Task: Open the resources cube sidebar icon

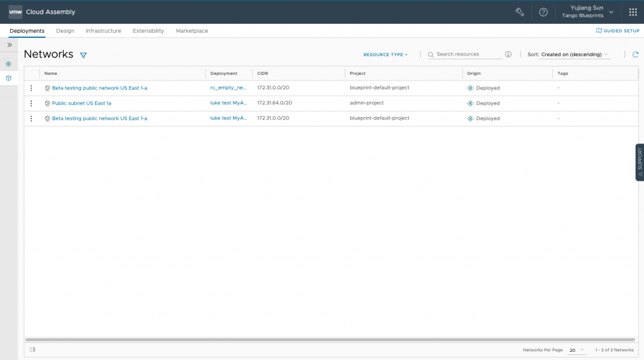Action: coord(9,78)
